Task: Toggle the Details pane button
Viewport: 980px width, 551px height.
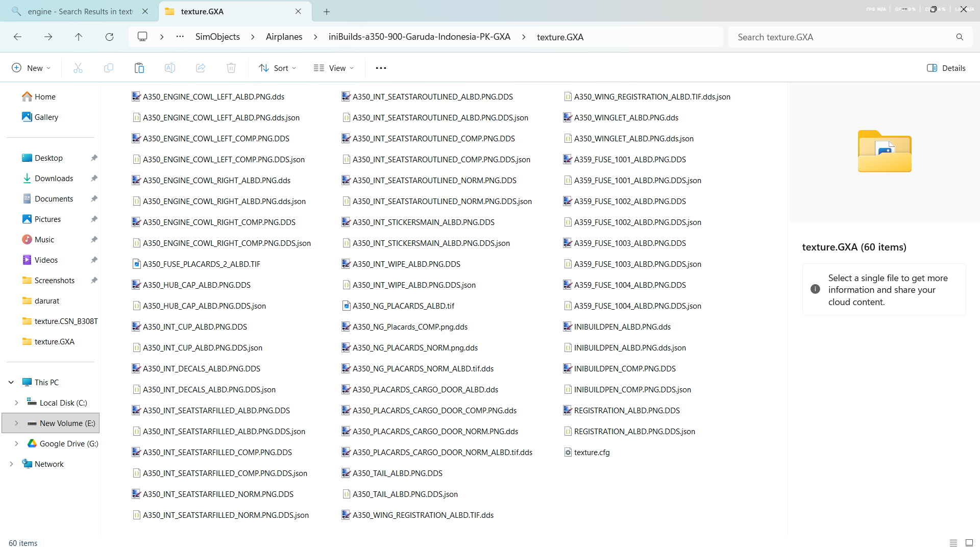Action: [x=946, y=68]
